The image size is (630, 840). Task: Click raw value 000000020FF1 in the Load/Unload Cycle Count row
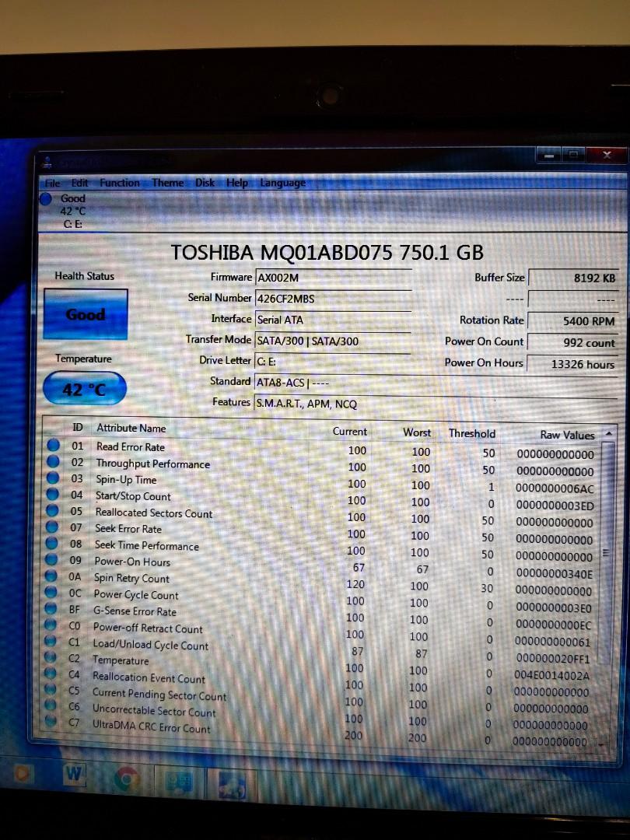pos(552,659)
